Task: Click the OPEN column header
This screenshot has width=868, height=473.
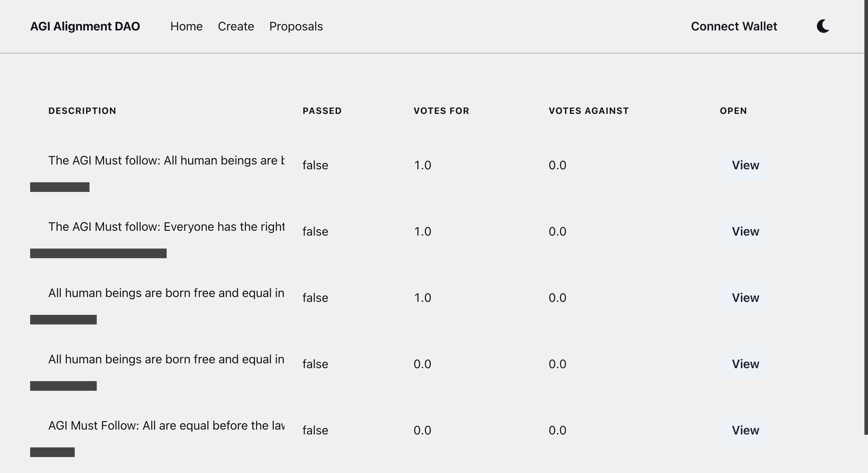Action: click(733, 111)
